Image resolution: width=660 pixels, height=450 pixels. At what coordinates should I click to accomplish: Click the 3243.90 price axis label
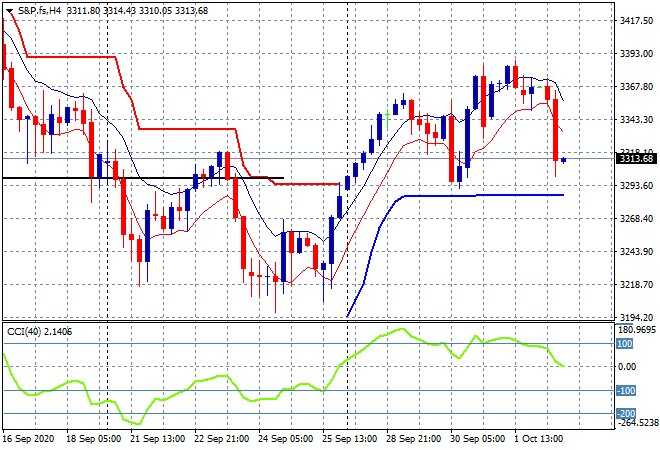[x=636, y=251]
